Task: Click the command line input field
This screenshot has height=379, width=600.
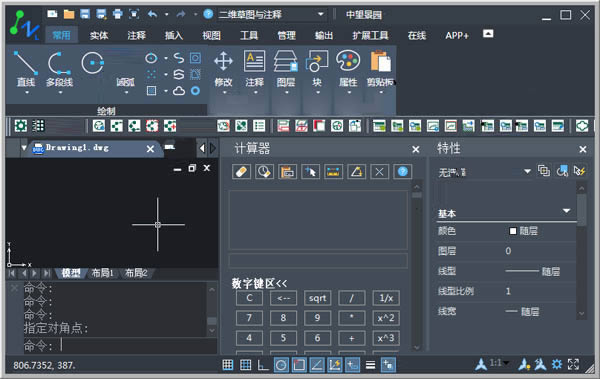Action: point(121,346)
